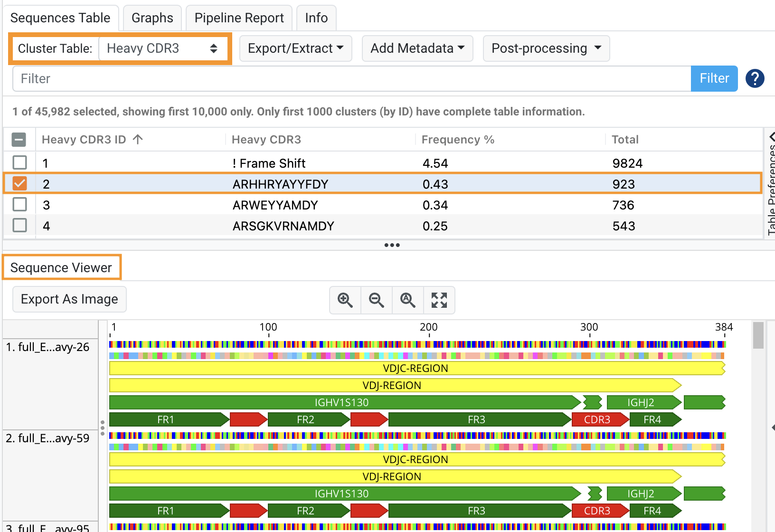Click the zoom in magnifier icon

[x=345, y=300]
